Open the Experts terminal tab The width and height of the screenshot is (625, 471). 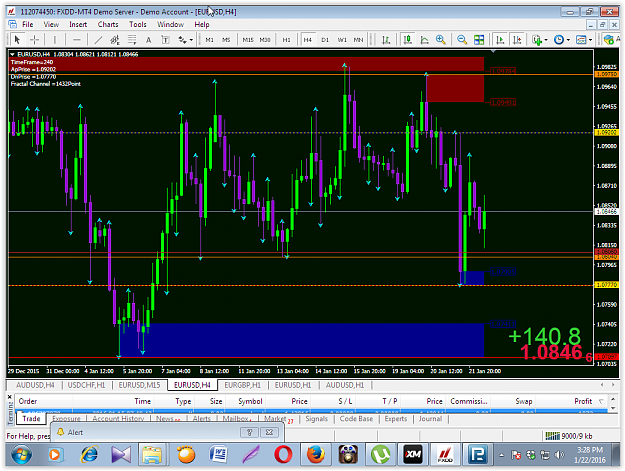(x=396, y=418)
